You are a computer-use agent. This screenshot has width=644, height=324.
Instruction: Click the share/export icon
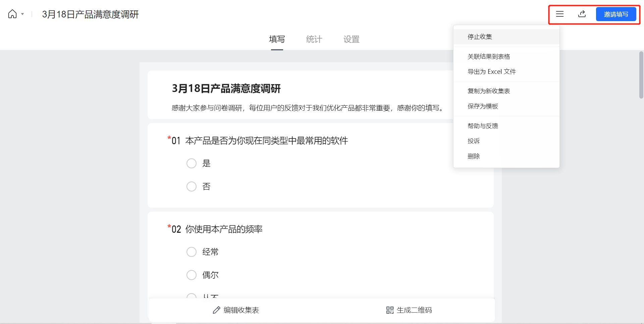(x=582, y=14)
